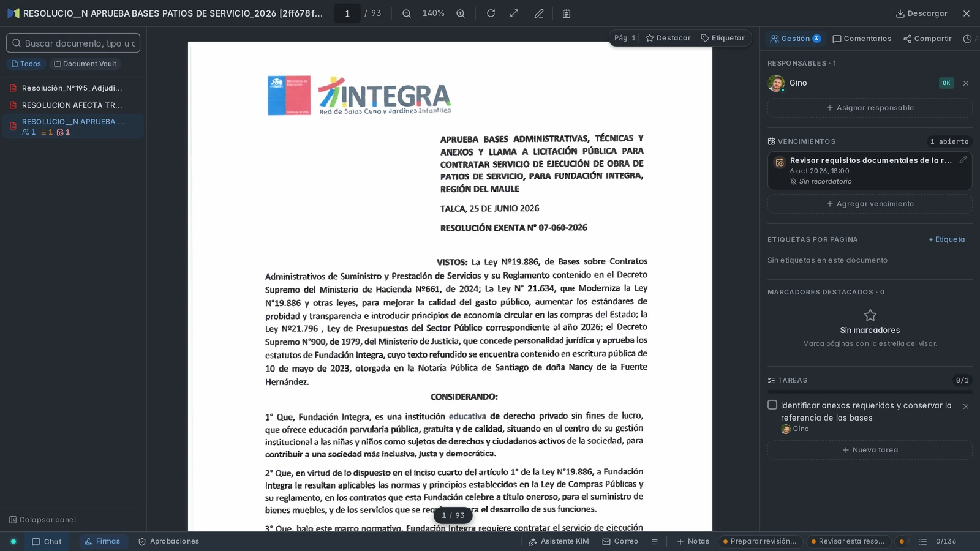Check the Identificar anexos requeridos task

pyautogui.click(x=772, y=405)
